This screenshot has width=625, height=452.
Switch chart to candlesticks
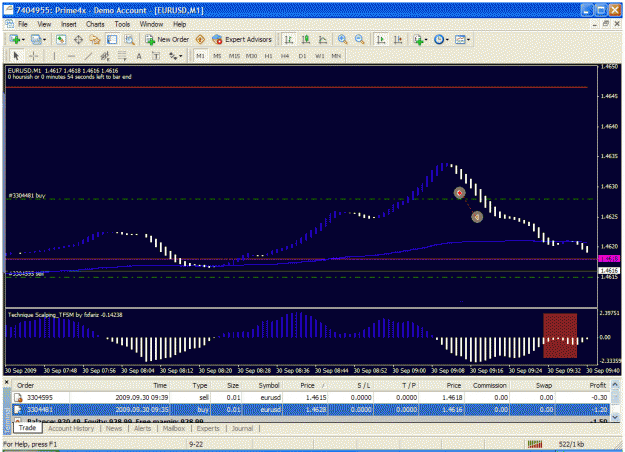306,39
